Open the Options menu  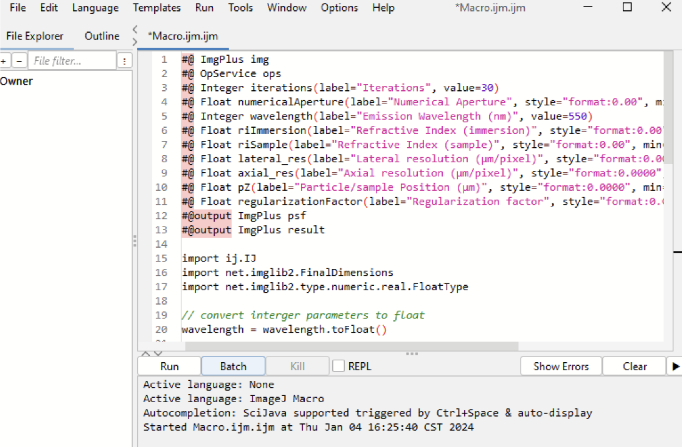coord(339,8)
